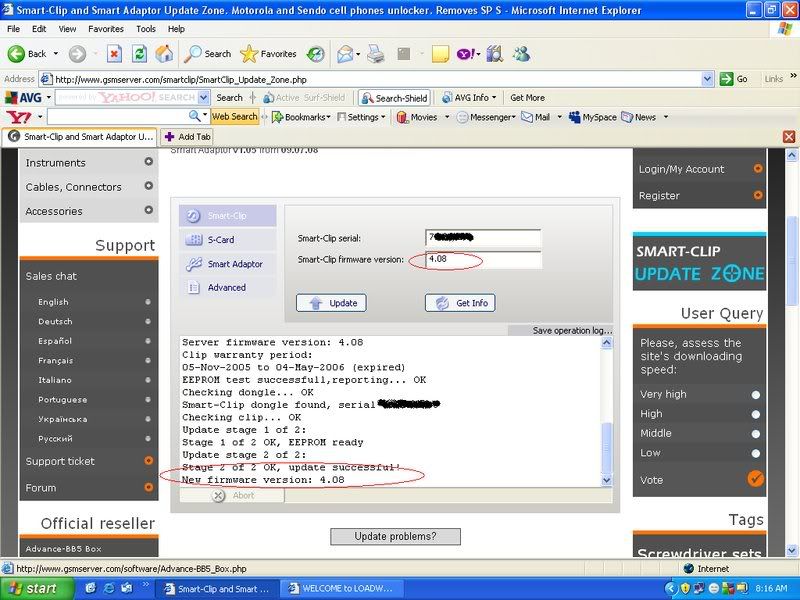Expand the News dropdown arrow
This screenshot has width=800, height=600.
[x=665, y=117]
